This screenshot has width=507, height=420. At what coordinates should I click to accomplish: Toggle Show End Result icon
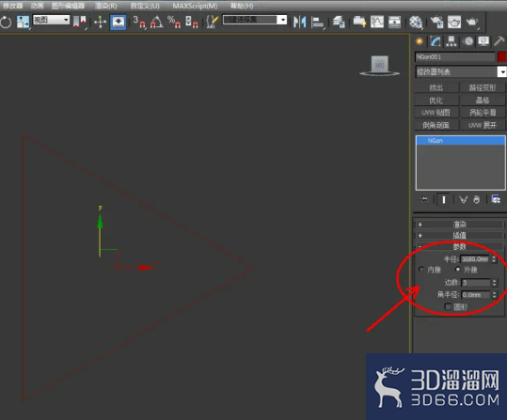point(444,199)
